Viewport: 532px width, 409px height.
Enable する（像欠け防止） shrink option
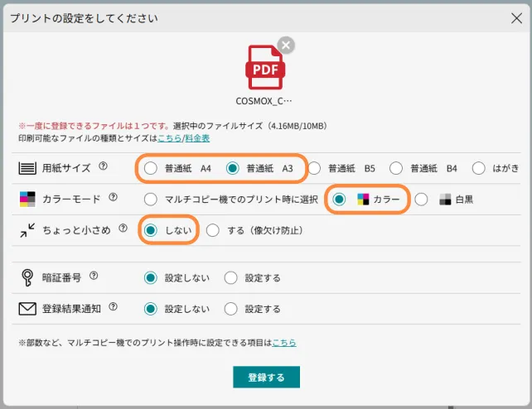212,230
